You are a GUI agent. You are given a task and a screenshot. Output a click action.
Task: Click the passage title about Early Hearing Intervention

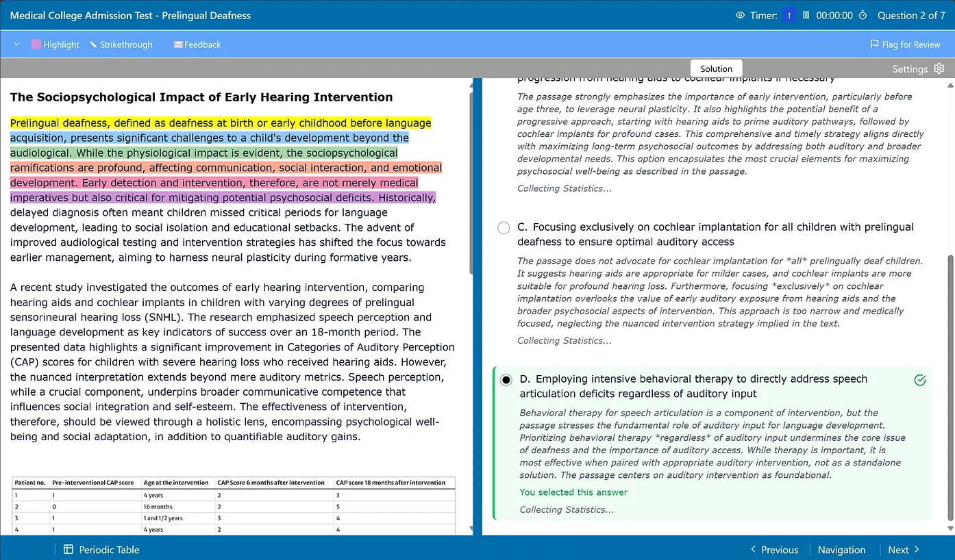201,97
